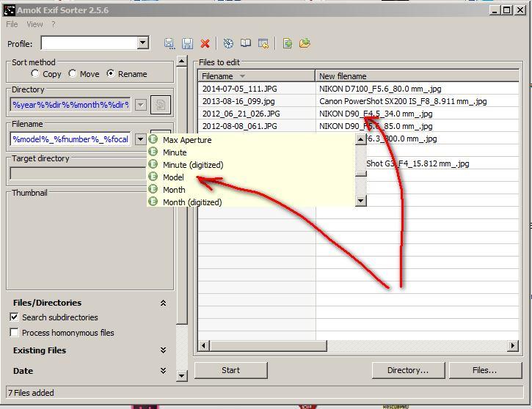This screenshot has width=532, height=409.
Task: Choose Model from the tag list
Action: click(173, 177)
